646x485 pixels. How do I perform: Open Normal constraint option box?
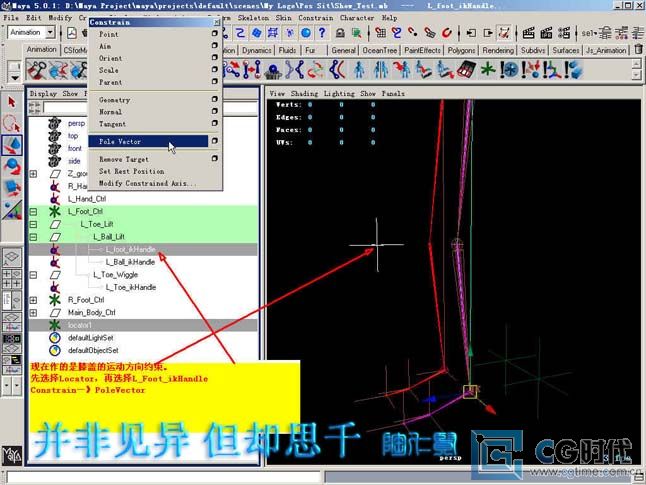[214, 111]
